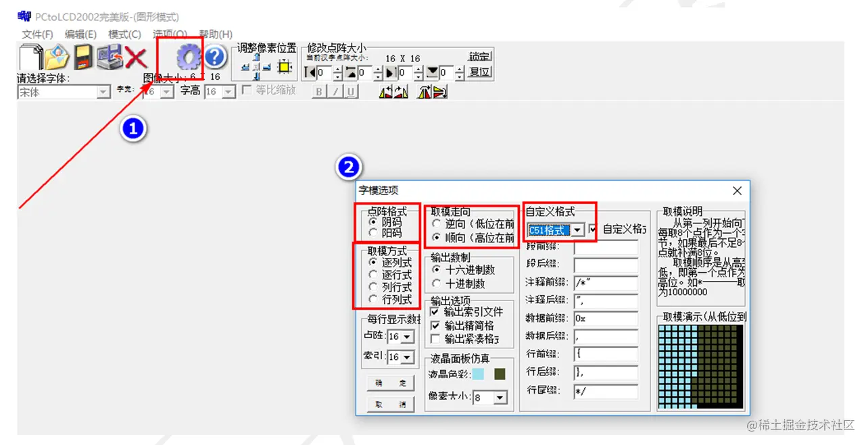Toggle the 输出索引文件 checkbox
The image size is (868, 445).
coord(436,313)
